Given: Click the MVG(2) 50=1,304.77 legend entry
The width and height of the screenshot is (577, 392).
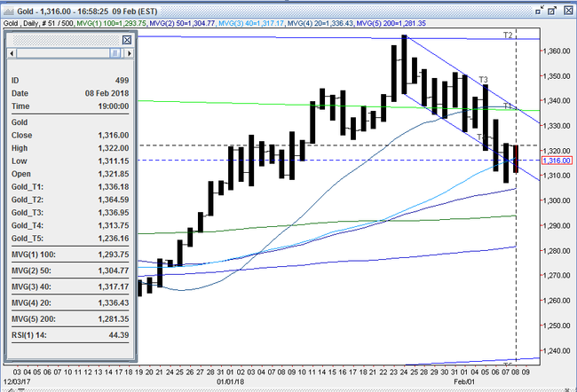Looking at the screenshot, I should [182, 24].
